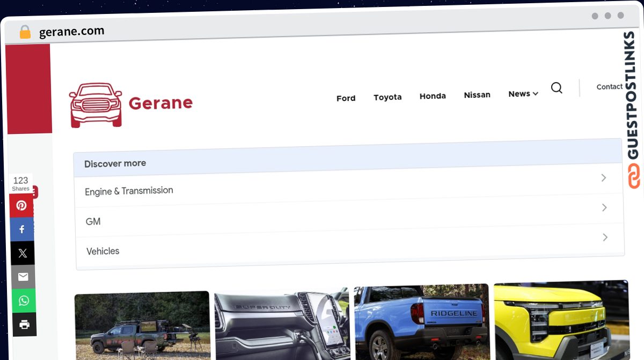This screenshot has height=360, width=644.
Task: Expand the News dropdown menu
Action: [x=523, y=94]
